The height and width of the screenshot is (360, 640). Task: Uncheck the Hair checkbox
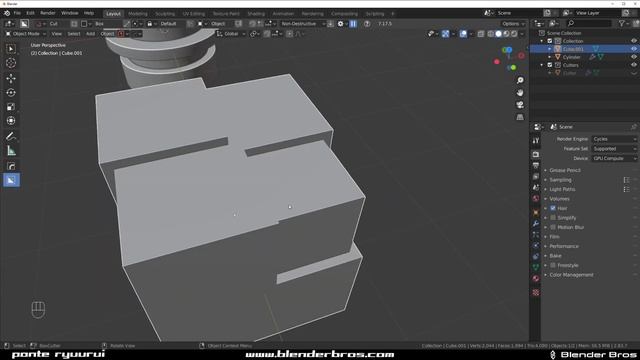point(553,208)
